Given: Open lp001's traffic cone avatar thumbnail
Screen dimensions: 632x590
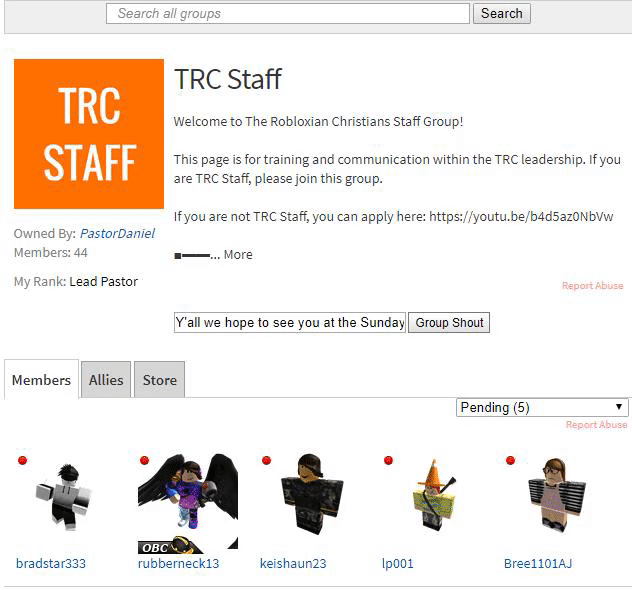Looking at the screenshot, I should click(x=434, y=494).
